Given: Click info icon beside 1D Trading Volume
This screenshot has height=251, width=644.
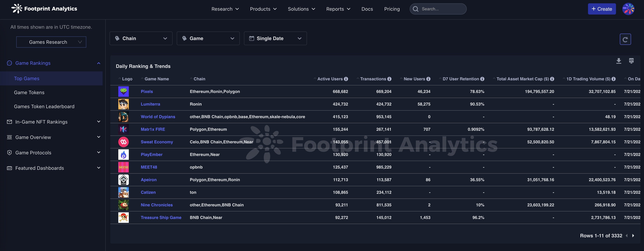Looking at the screenshot, I should (614, 79).
